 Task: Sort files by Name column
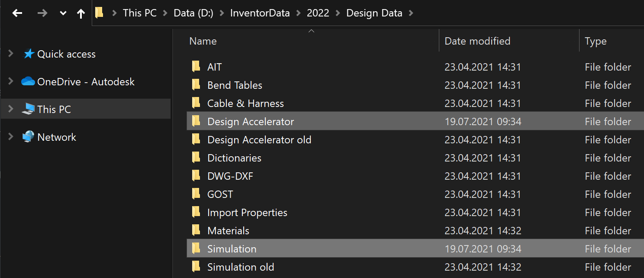click(x=203, y=41)
